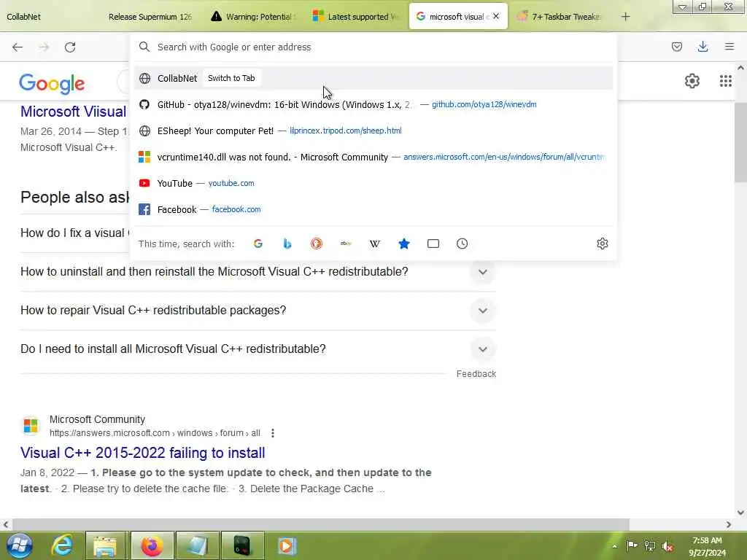This screenshot has width=747, height=560.
Task: Search this time with Bing
Action: [287, 244]
